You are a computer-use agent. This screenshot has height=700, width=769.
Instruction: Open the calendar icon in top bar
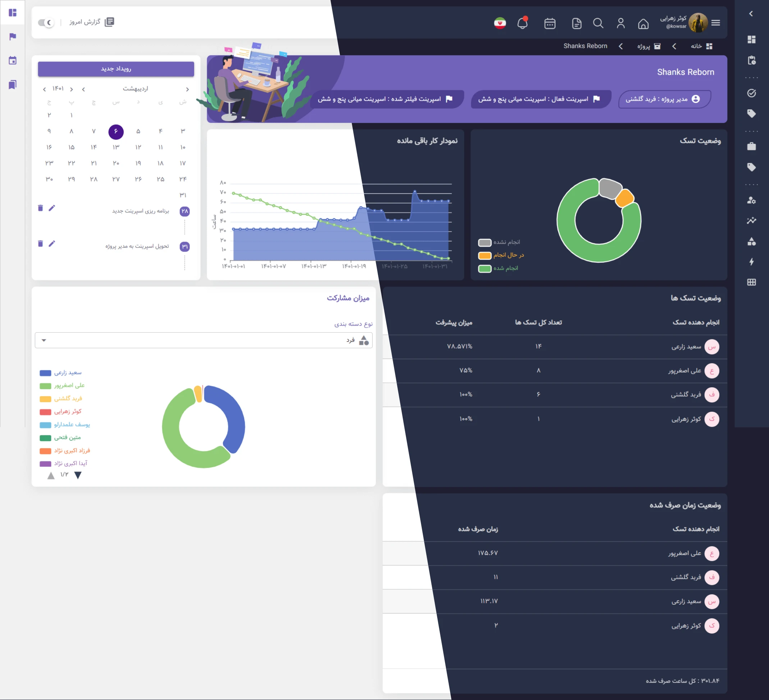coord(550,23)
